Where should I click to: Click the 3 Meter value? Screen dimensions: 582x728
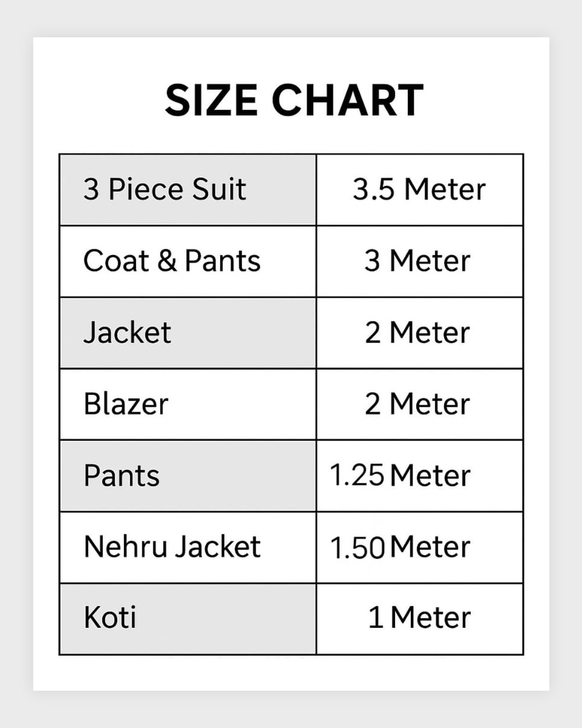(x=417, y=261)
